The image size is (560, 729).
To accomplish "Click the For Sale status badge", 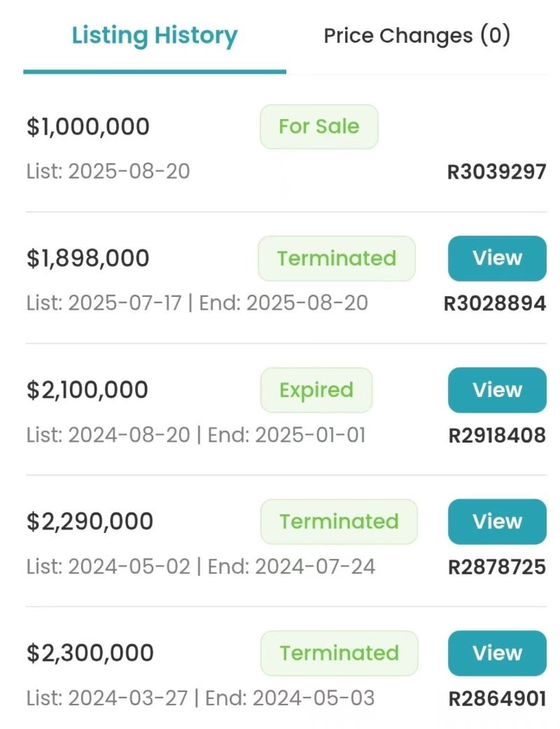I will click(x=318, y=127).
